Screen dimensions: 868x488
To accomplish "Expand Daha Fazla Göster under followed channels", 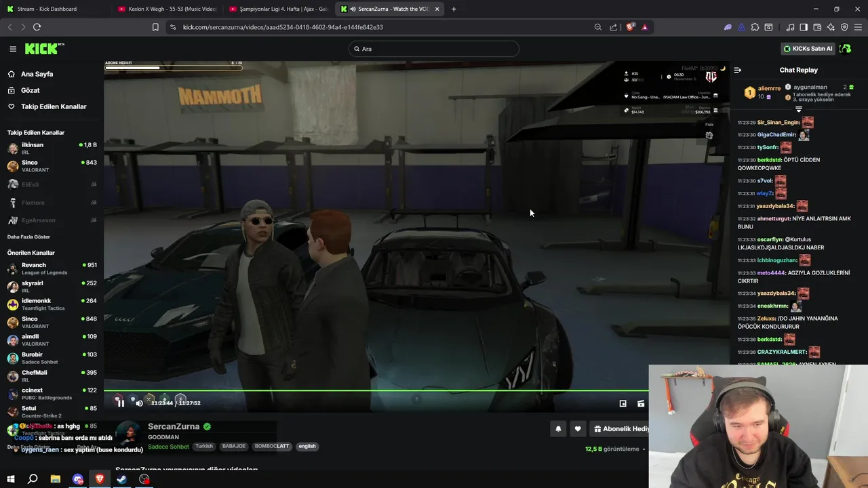I will 28,237.
